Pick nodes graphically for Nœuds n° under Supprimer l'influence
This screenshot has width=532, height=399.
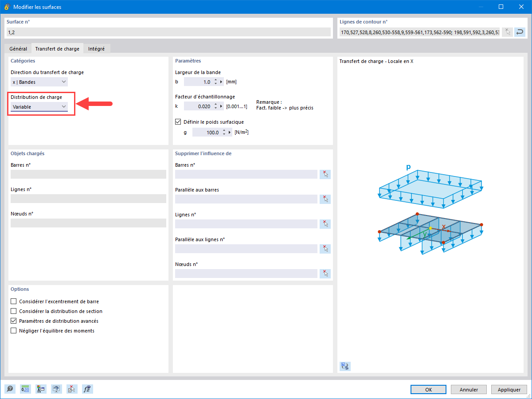click(325, 274)
